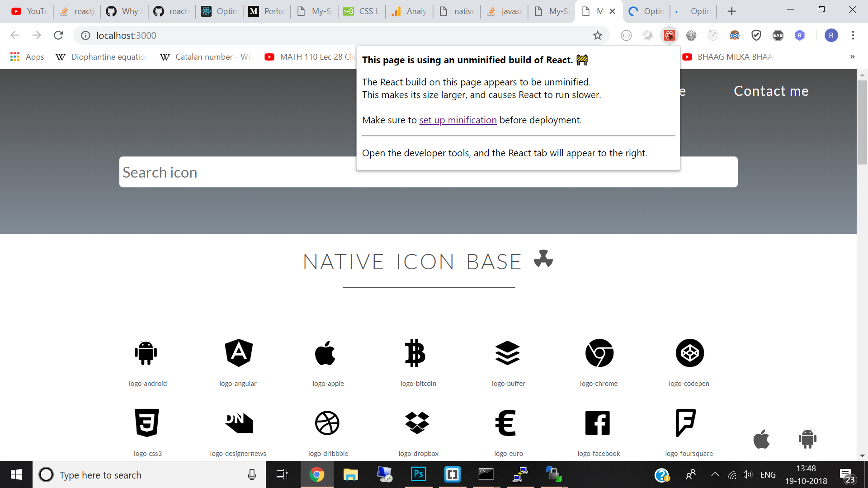868x488 pixels.
Task: Expand the bookmarks overflow chevron
Action: [852, 57]
